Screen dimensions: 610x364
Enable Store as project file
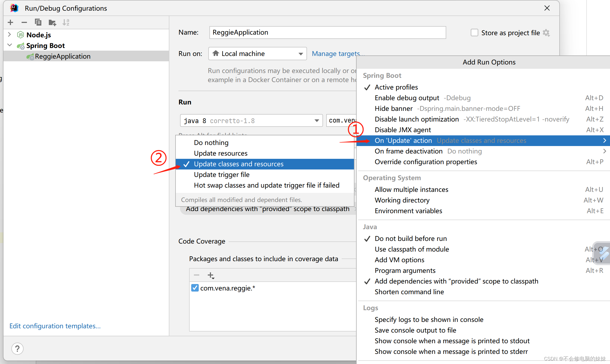(x=474, y=32)
